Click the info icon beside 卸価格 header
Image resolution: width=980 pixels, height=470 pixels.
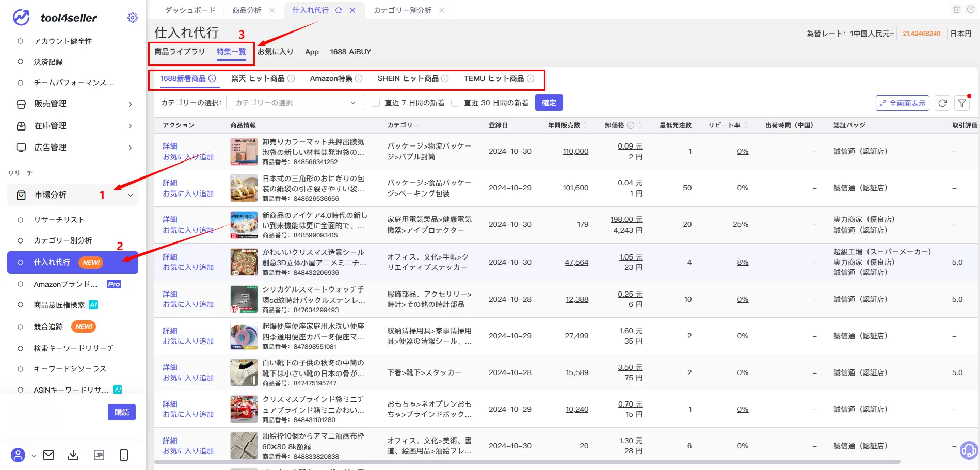coord(631,125)
